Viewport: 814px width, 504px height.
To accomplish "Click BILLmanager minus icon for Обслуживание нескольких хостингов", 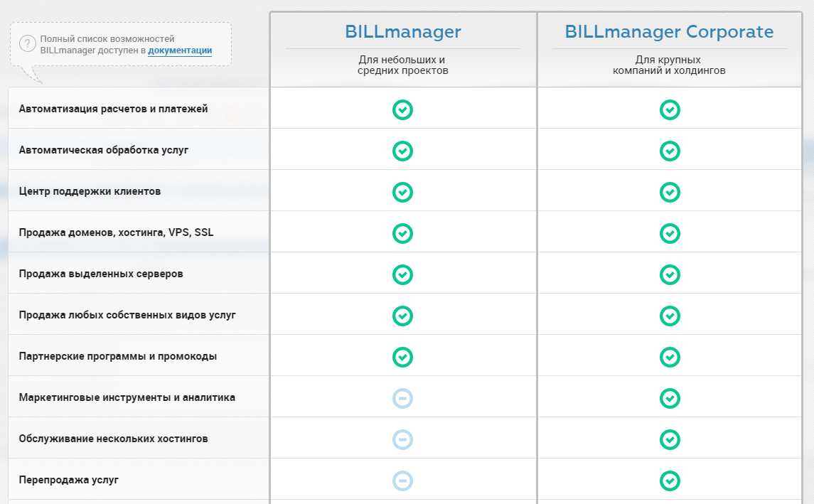I will (402, 439).
